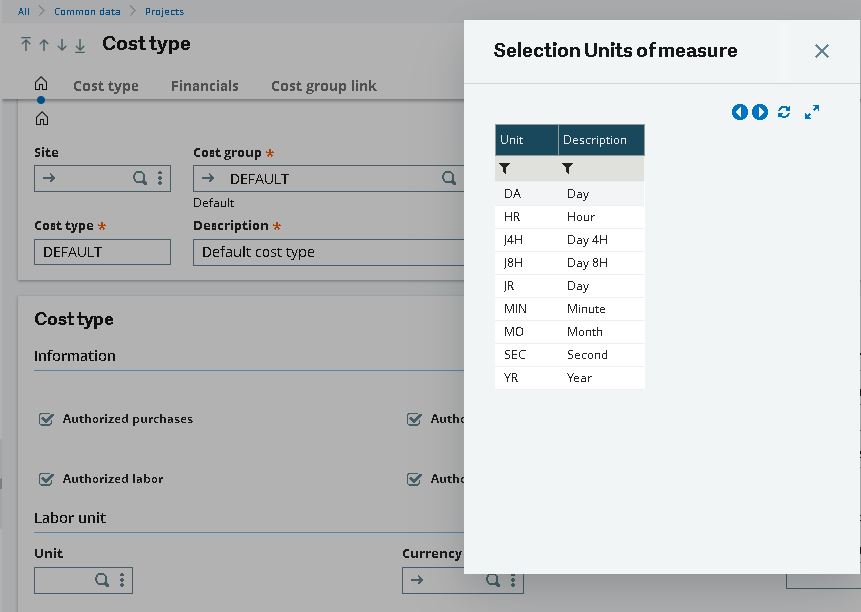Open Site field lookup magnifier
The height and width of the screenshot is (612, 861).
click(x=140, y=178)
